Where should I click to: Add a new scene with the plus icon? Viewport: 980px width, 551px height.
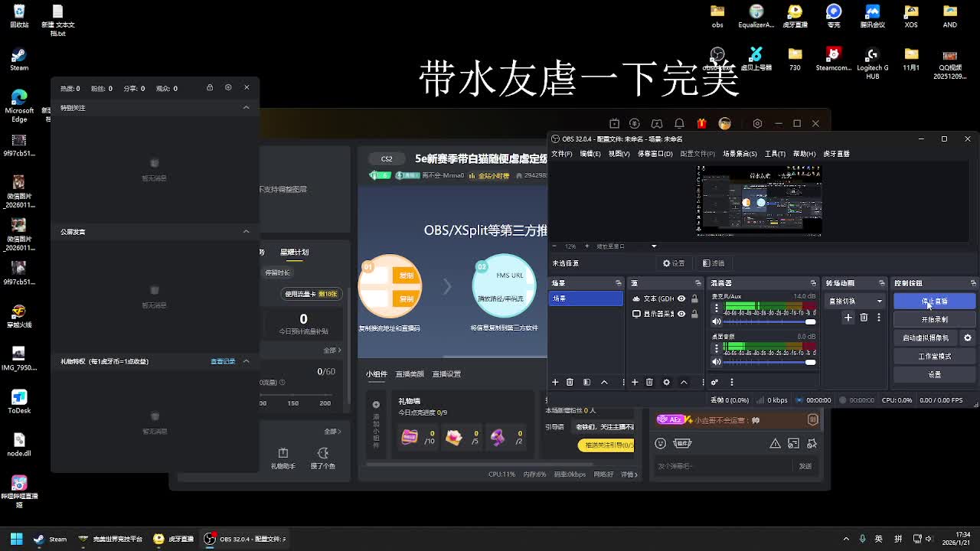(555, 382)
